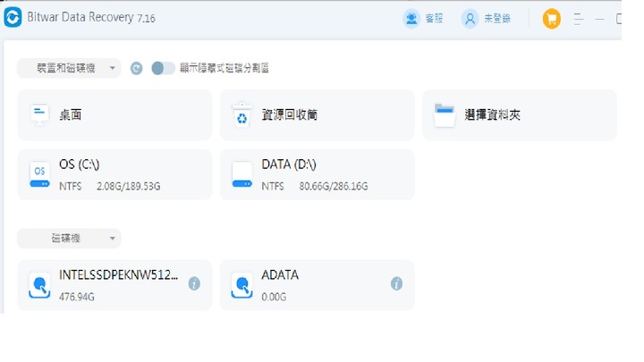
Task: Click the DATA (D:\) drive icon
Action: pyautogui.click(x=241, y=175)
